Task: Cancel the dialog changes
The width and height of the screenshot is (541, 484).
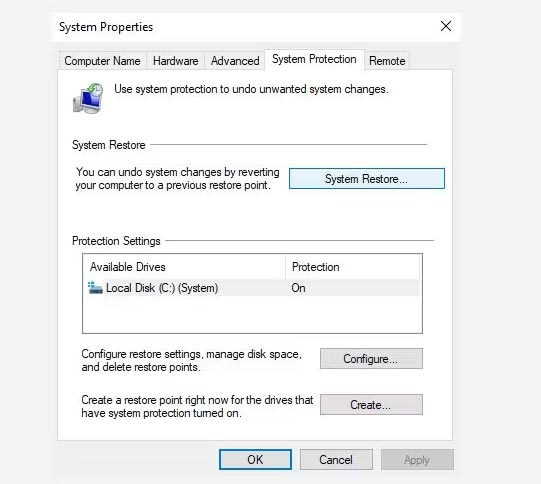Action: coord(336,460)
